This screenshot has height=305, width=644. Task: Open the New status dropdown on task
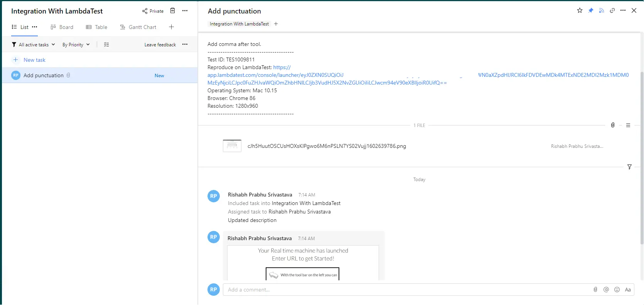pyautogui.click(x=159, y=76)
